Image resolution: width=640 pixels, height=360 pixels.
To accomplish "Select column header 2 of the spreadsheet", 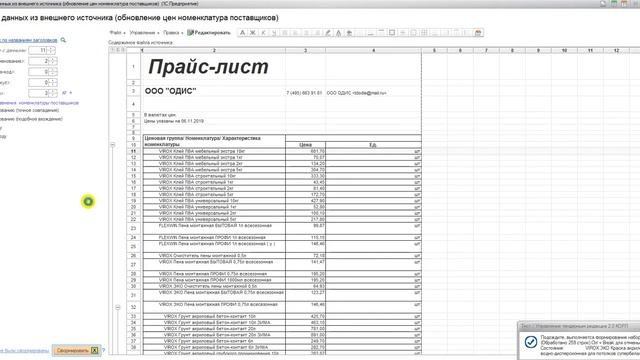I will click(213, 50).
